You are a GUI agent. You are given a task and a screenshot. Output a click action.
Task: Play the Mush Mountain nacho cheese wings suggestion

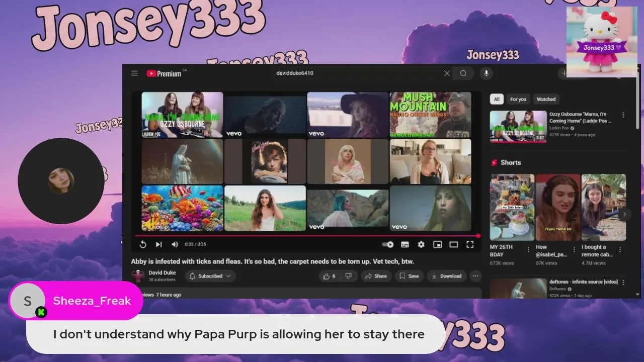(430, 115)
